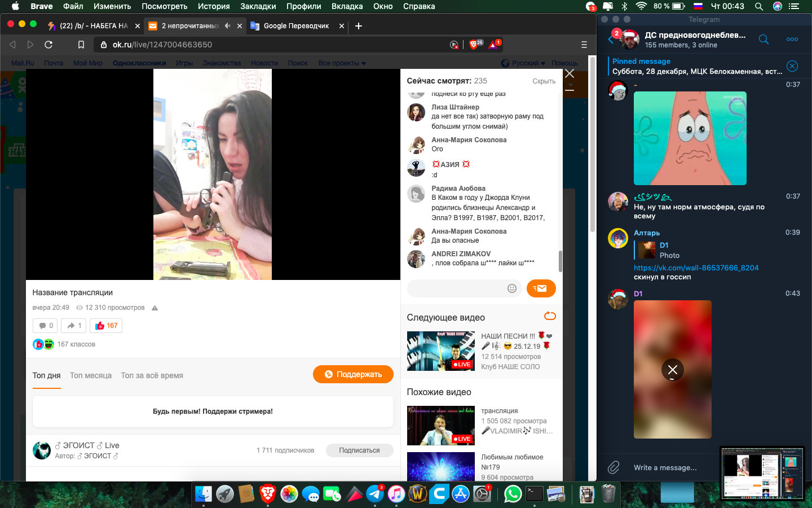This screenshot has width=812, height=508.
Task: Open Закладки menu in menu bar
Action: pos(258,6)
